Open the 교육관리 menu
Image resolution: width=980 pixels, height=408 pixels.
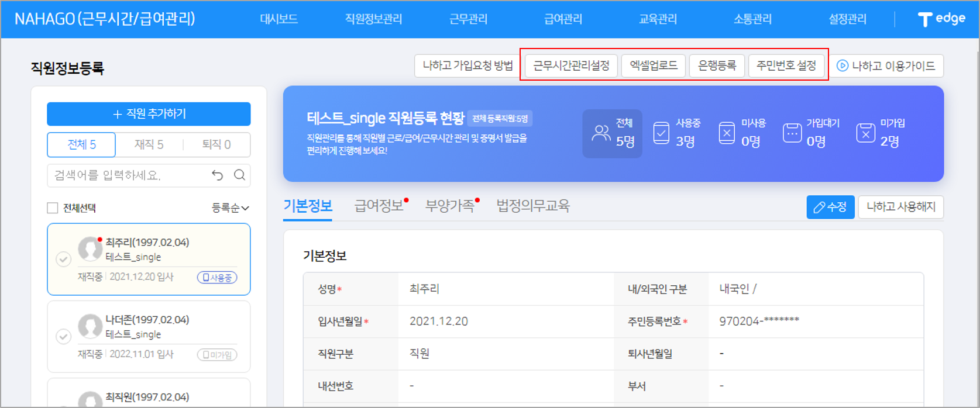[658, 19]
